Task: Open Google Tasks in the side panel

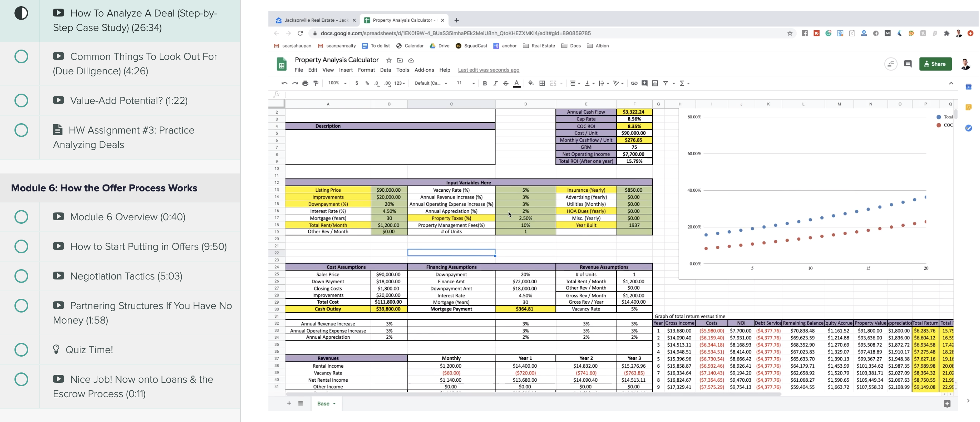Action: point(969,128)
